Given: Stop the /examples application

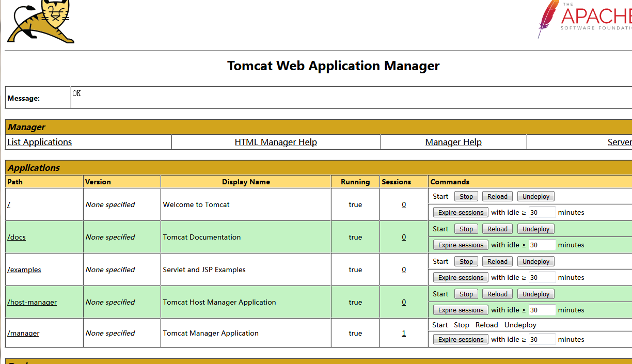Looking at the screenshot, I should [x=466, y=261].
